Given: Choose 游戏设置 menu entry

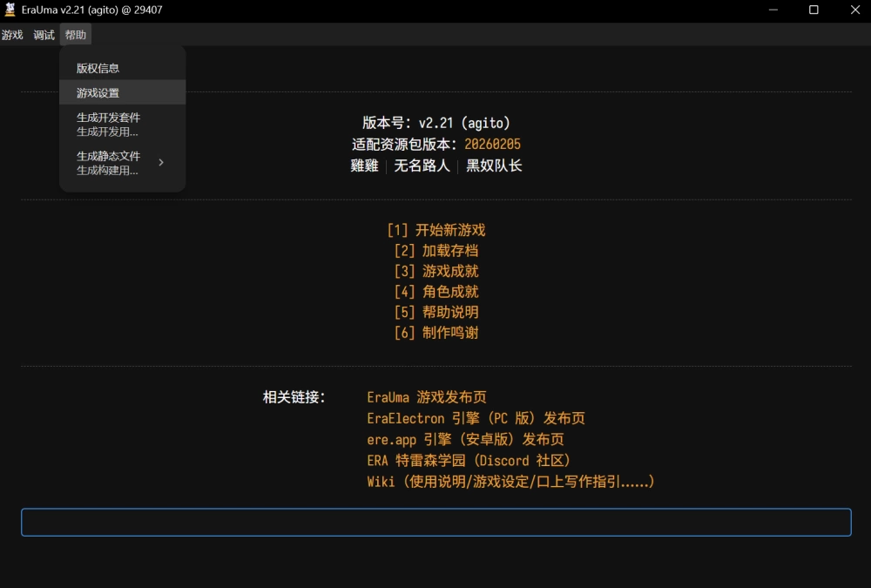Looking at the screenshot, I should pyautogui.click(x=122, y=93).
